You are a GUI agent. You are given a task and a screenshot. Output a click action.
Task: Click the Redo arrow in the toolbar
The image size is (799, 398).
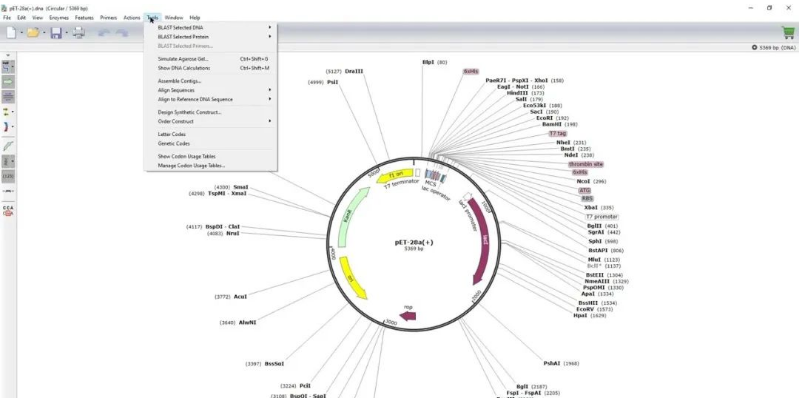point(122,33)
